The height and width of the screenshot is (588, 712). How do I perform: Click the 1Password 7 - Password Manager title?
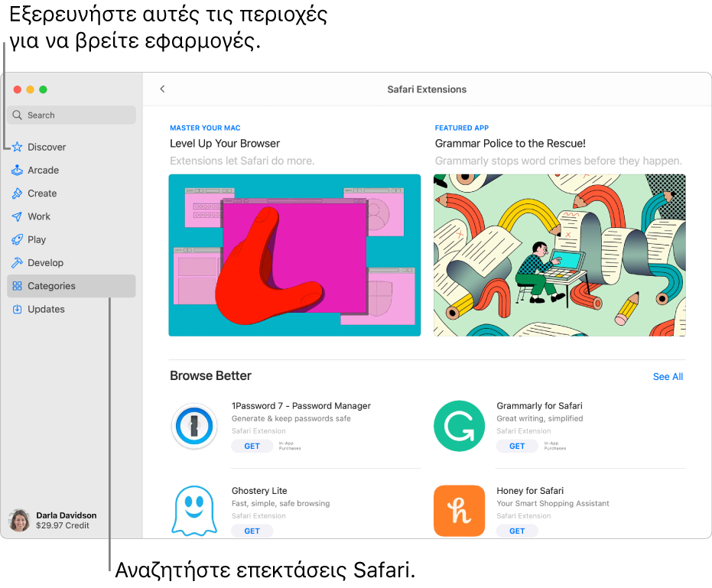pos(301,405)
